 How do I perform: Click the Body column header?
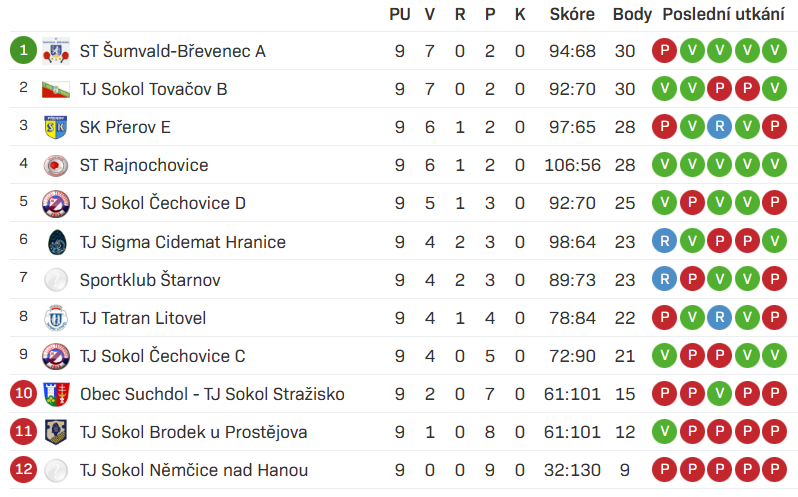[632, 14]
